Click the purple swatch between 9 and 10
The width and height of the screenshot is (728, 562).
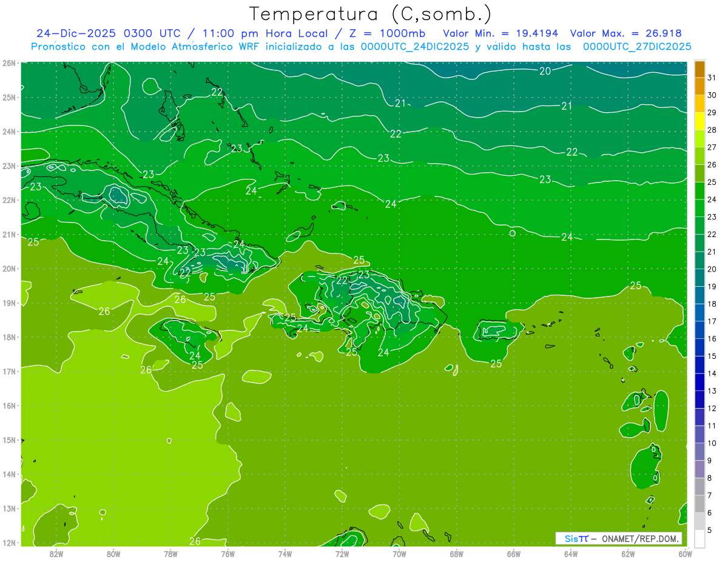click(x=699, y=452)
